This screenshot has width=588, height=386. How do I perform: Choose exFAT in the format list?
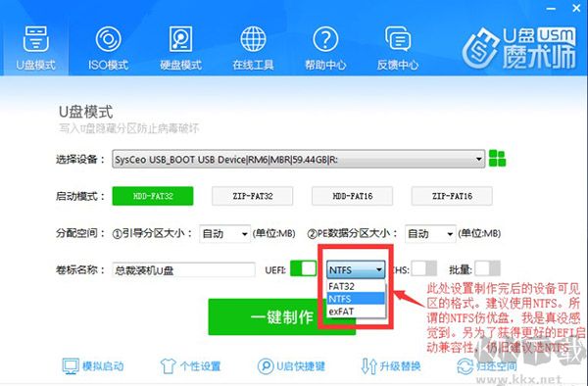(356, 311)
